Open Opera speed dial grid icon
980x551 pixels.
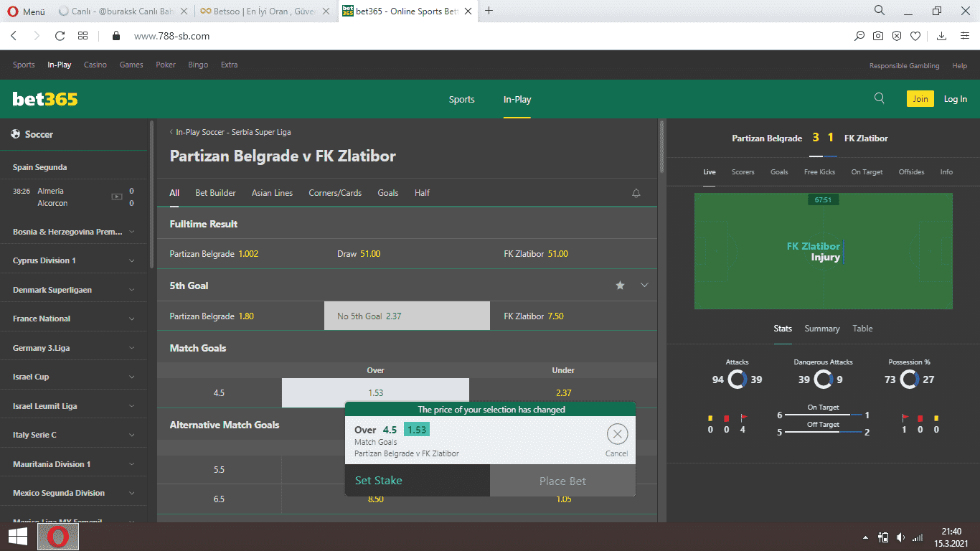click(83, 36)
